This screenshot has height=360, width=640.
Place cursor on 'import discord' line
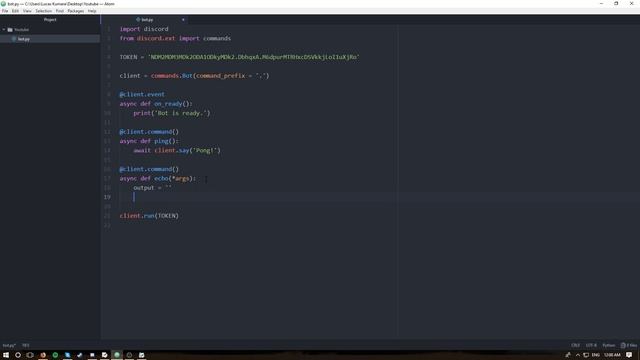click(x=144, y=29)
